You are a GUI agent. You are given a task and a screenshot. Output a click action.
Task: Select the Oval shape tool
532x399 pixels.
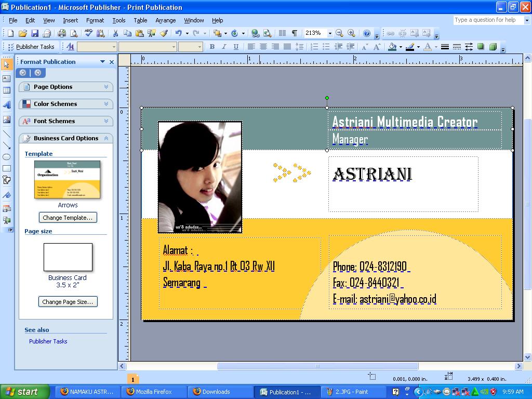[x=6, y=157]
